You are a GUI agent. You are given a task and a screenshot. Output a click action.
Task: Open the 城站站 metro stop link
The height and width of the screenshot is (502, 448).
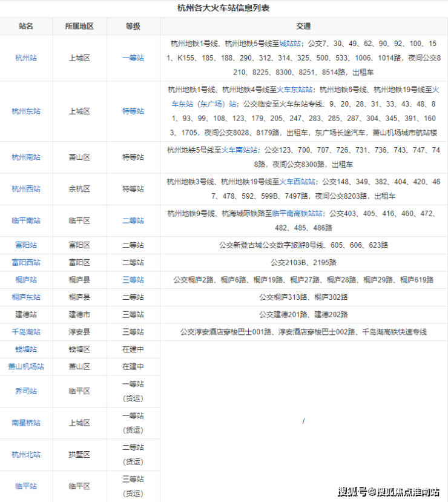291,44
